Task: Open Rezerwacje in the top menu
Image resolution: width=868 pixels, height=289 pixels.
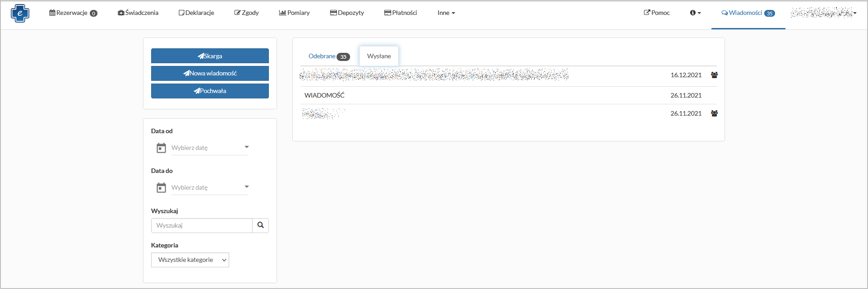Action: 73,13
